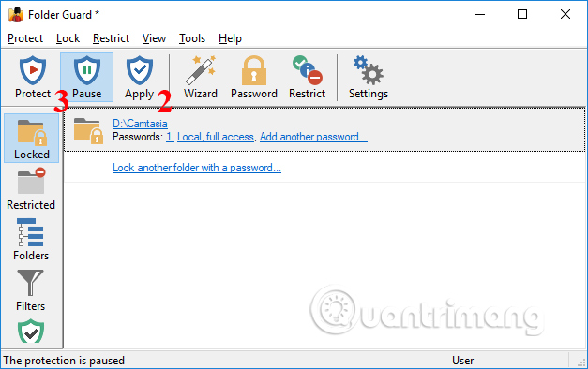
Task: Expand the View menu
Action: coord(154,38)
